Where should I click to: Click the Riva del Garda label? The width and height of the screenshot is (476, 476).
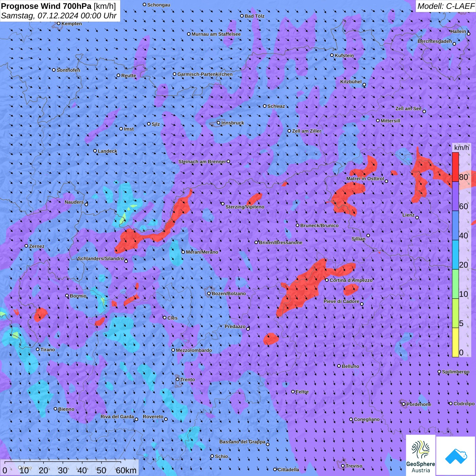coord(117,417)
